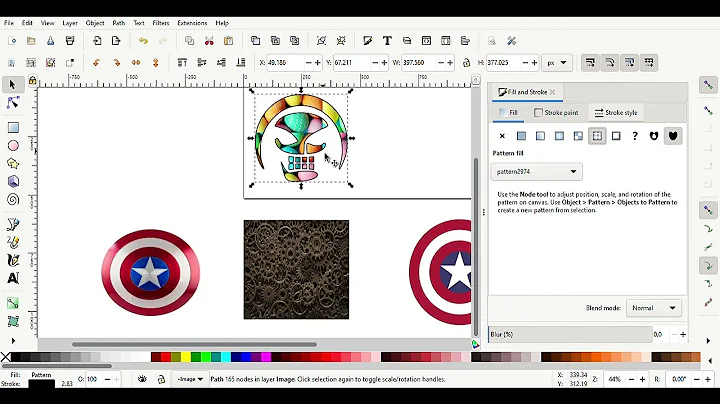Rotate selection 90 degrees clockwise
Viewport: 720px width, 404px height.
[116, 62]
